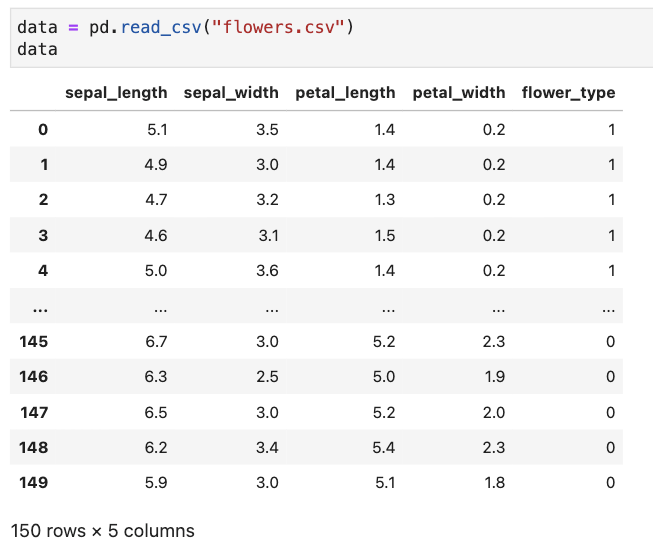Click sepal_length value 4.6 in row 3
This screenshot has width=653, height=559.
(x=156, y=235)
